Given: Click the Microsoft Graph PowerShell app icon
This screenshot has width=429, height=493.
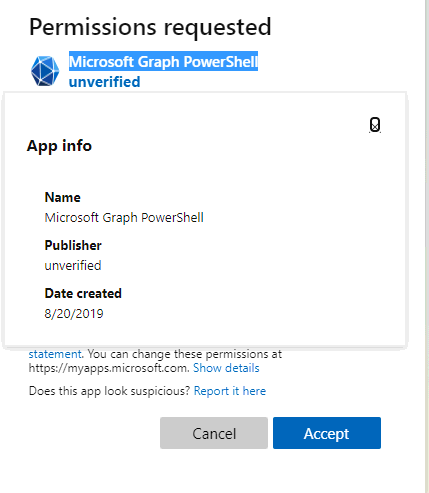Looking at the screenshot, I should [x=45, y=71].
